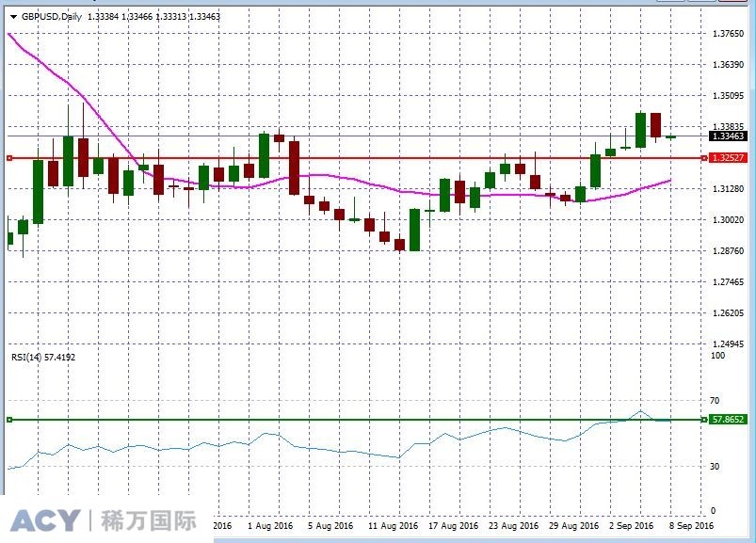Click the 29 Aug 2016 date label
This screenshot has height=543, width=756.
[573, 526]
